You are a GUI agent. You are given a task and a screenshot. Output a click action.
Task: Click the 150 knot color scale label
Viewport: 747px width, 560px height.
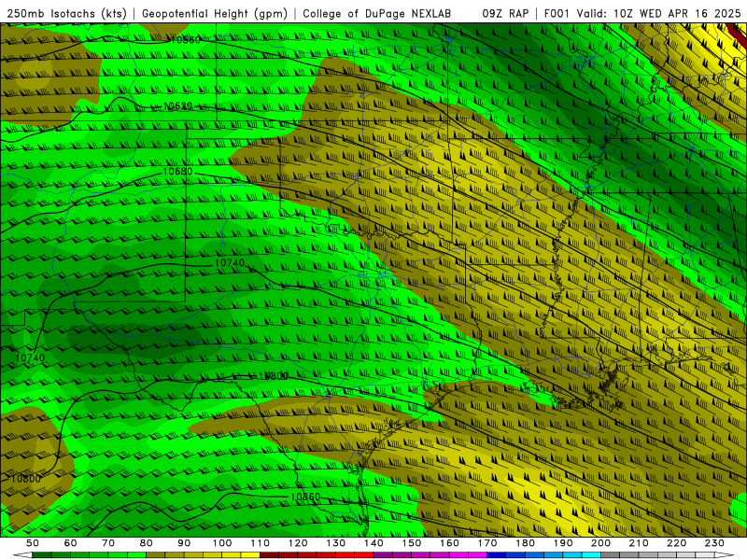pyautogui.click(x=412, y=543)
